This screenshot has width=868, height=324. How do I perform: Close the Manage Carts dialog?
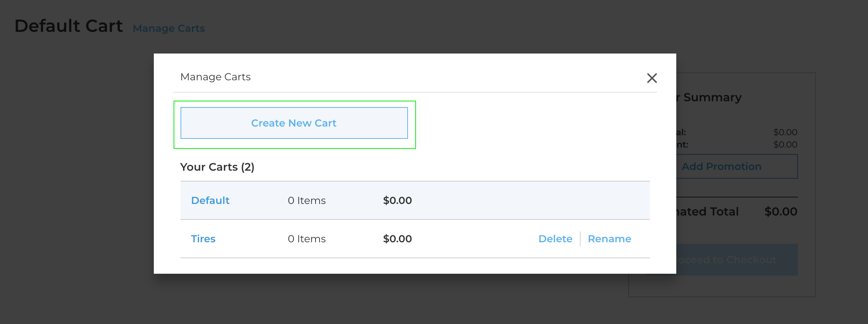pyautogui.click(x=652, y=78)
